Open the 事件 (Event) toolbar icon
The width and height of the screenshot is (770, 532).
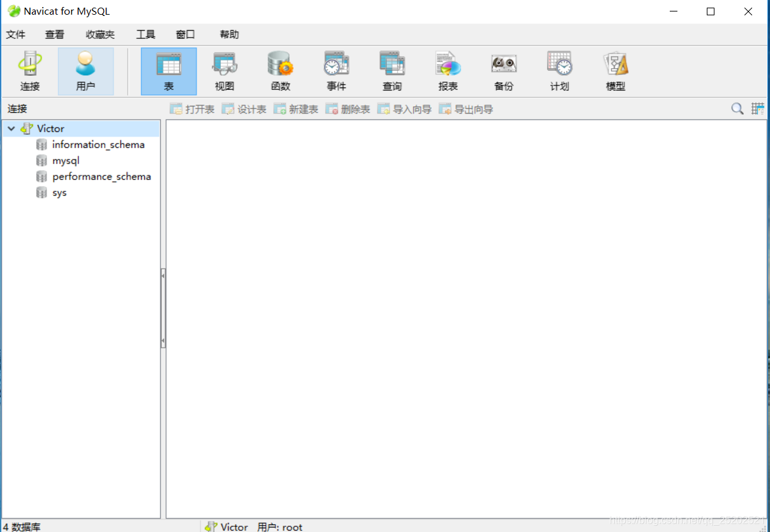[x=336, y=71]
